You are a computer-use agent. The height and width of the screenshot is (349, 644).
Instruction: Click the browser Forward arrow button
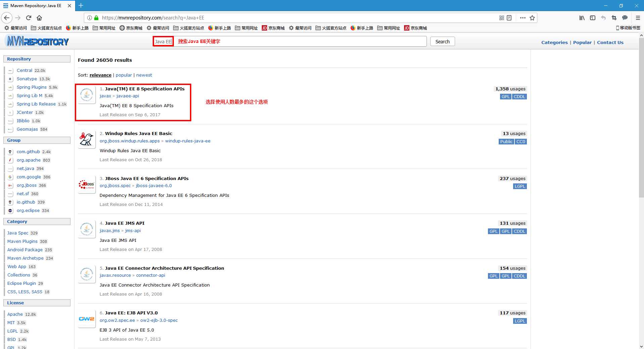(x=18, y=18)
